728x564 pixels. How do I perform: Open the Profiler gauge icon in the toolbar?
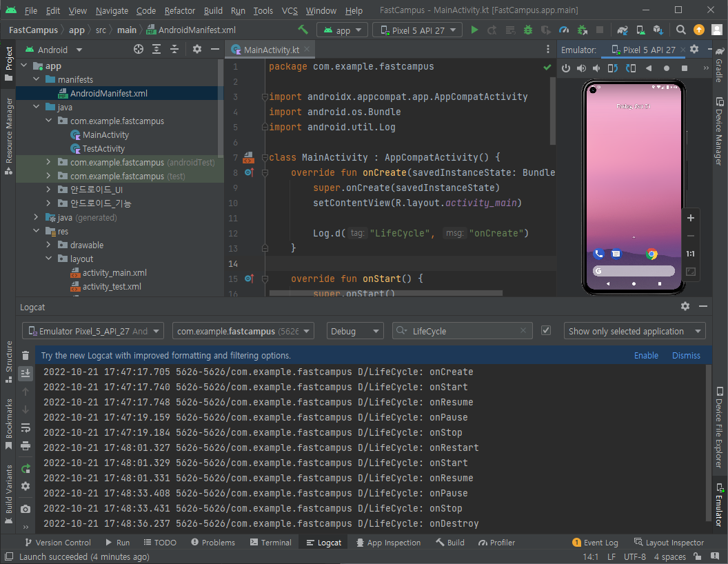[x=564, y=30]
